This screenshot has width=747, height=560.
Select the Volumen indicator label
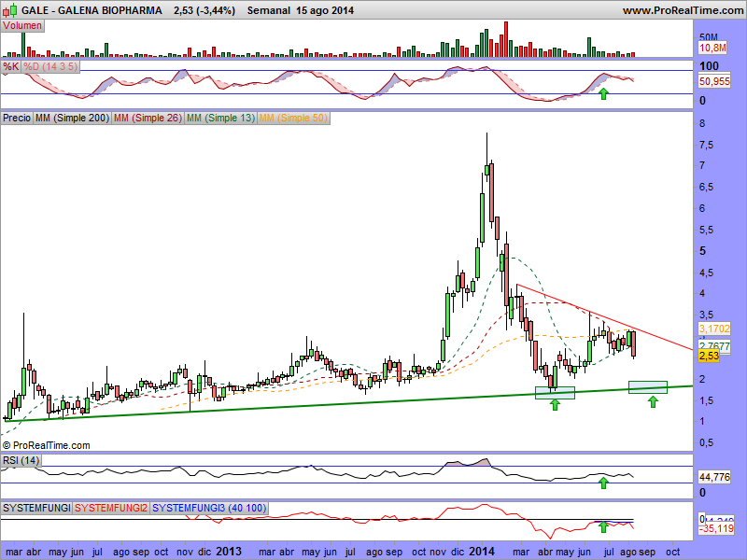pos(22,26)
